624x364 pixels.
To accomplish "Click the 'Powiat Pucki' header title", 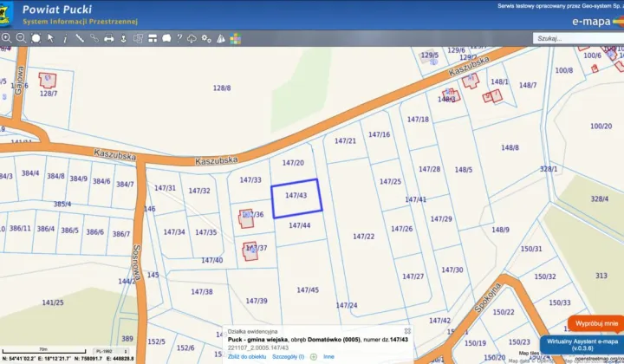I will [57, 10].
